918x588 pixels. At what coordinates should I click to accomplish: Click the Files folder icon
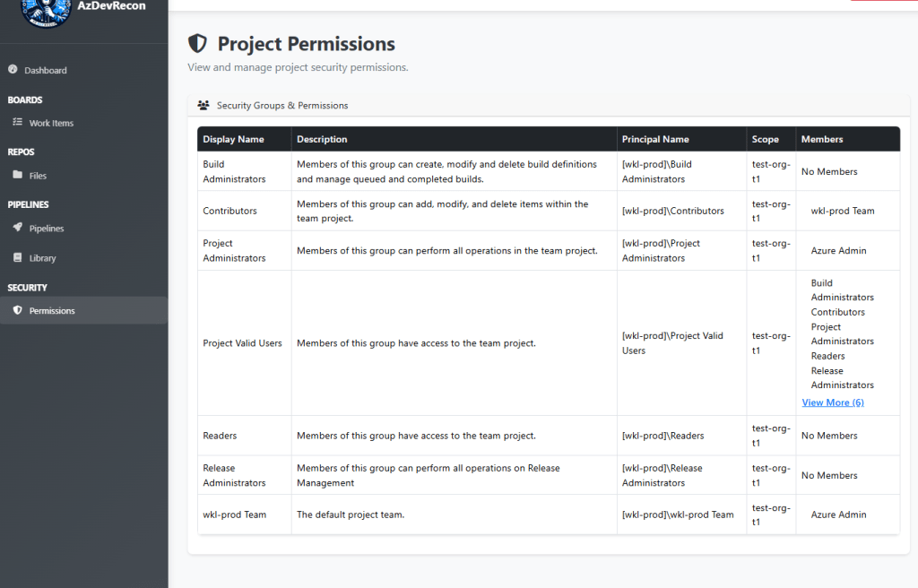coord(18,175)
